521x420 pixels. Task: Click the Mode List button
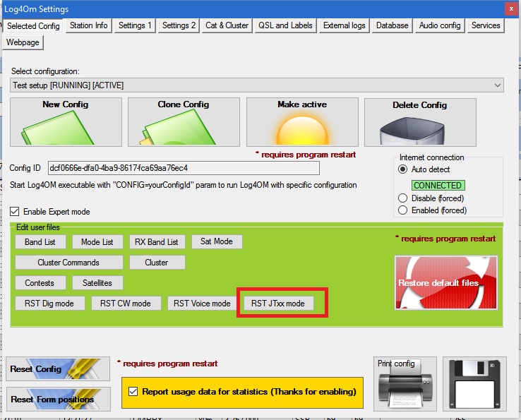(x=97, y=242)
